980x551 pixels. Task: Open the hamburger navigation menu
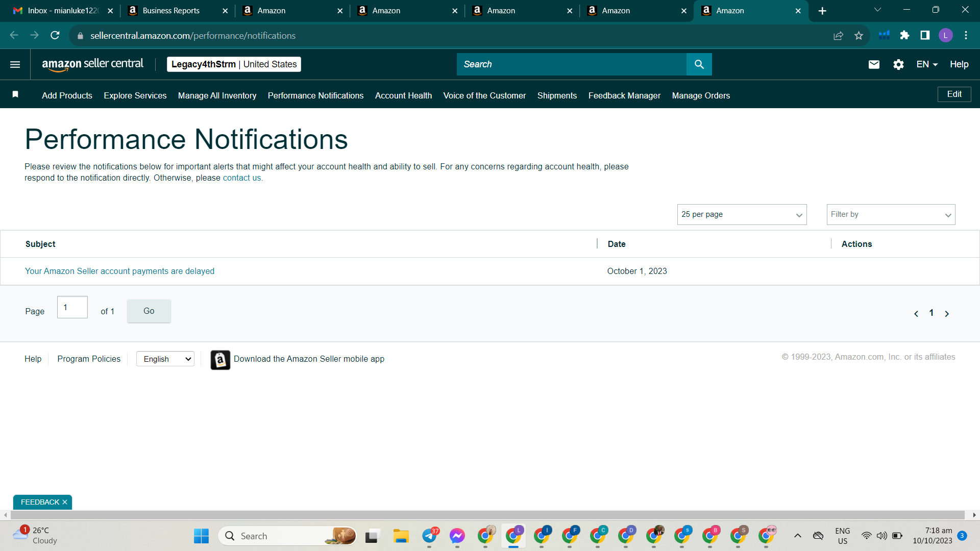pyautogui.click(x=15, y=64)
